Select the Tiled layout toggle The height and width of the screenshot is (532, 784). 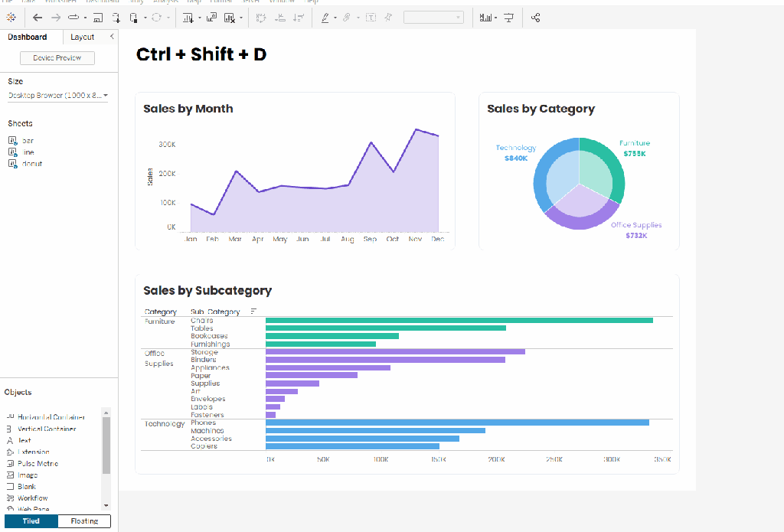pyautogui.click(x=31, y=521)
